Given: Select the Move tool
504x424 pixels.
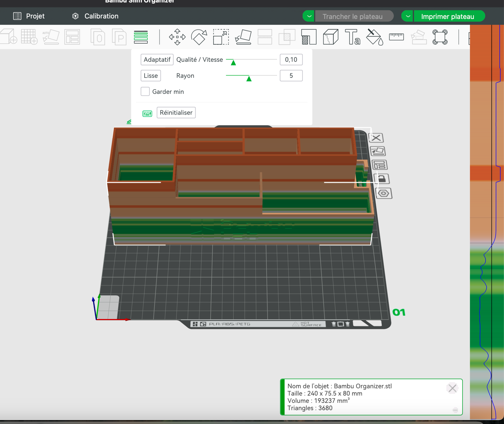Looking at the screenshot, I should pos(177,37).
